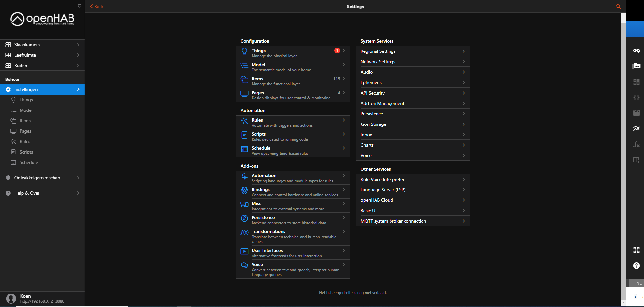Select Items in the sidebar submenu
Image resolution: width=644 pixels, height=307 pixels.
pos(42,121)
